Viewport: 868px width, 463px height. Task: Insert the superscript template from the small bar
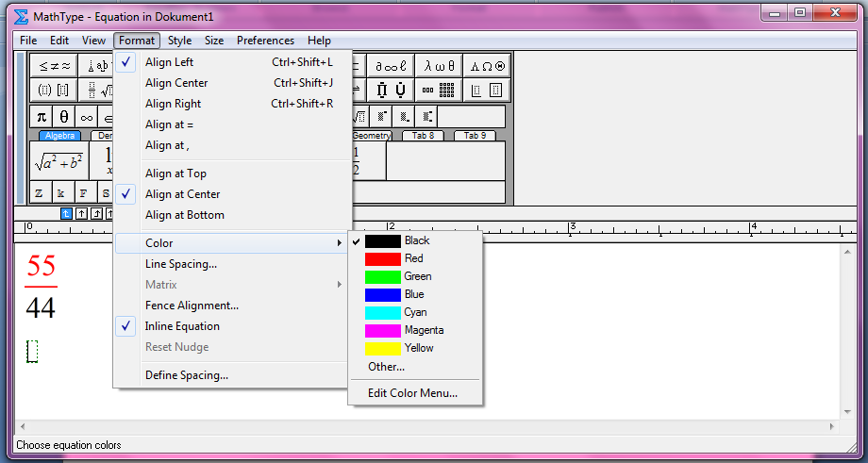(381, 117)
